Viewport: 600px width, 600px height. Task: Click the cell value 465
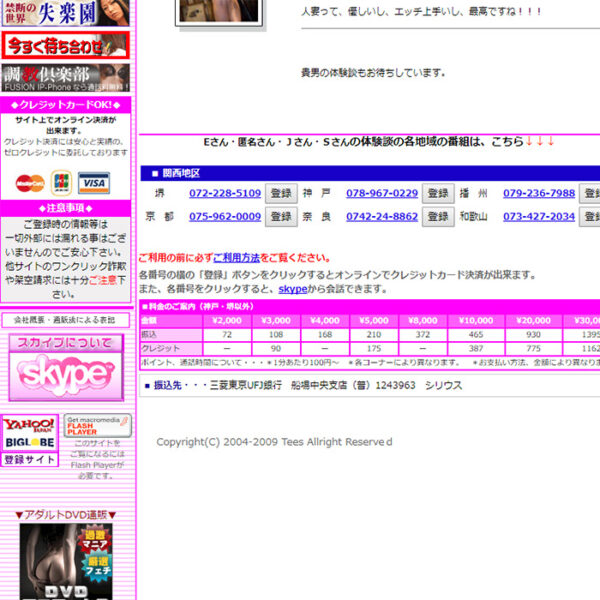coord(476,335)
